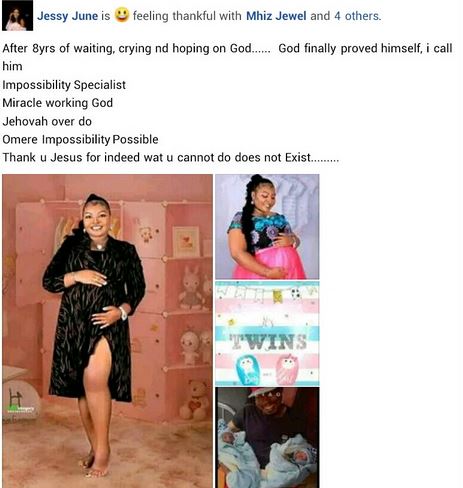View the man holding newborn twins photo
Viewport: 463px width, 488px height.
(x=267, y=437)
